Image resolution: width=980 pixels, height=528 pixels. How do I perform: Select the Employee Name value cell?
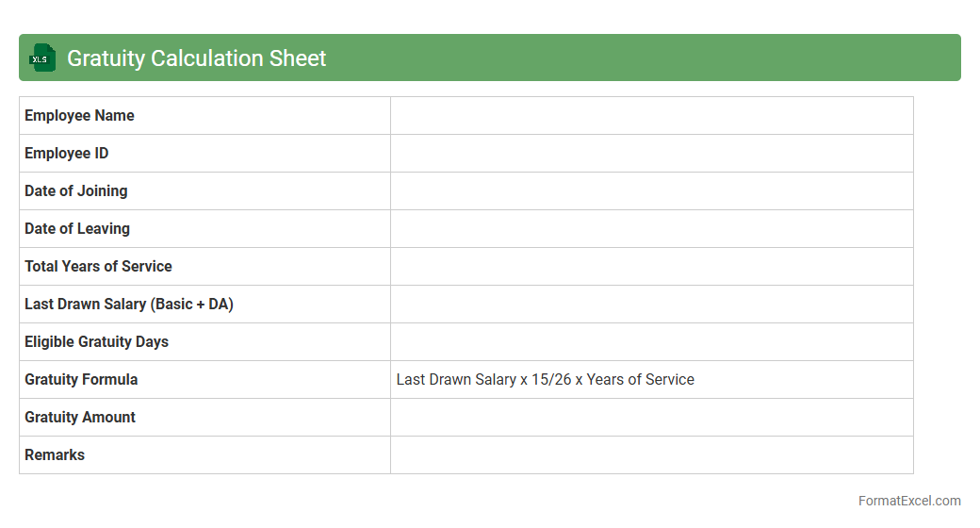[651, 116]
